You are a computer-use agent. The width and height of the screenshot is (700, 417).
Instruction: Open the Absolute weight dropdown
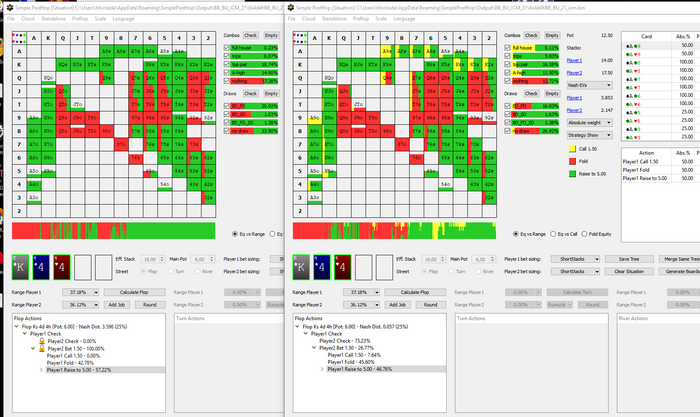tap(589, 122)
